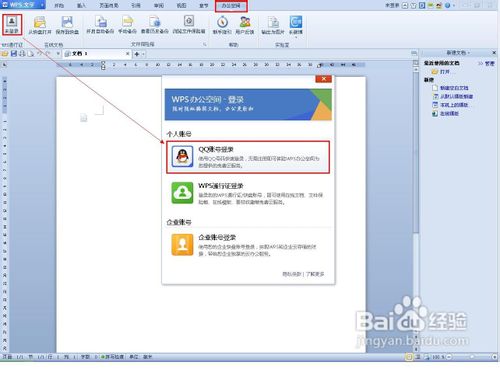Viewport: 500px width, 369px height.
Task: Click 手动备份 icon in ribbon
Action: point(127,22)
